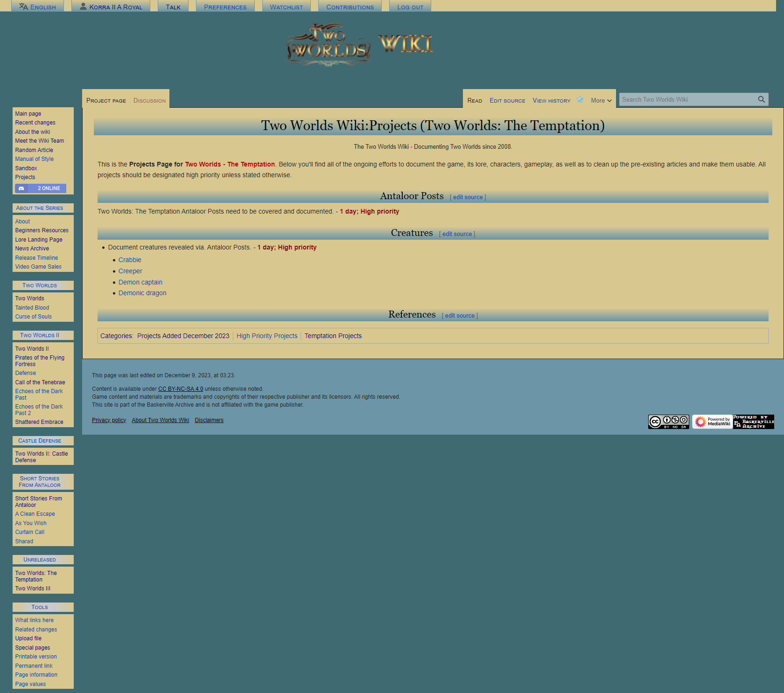
Task: Click the English language icon
Action: (x=23, y=7)
